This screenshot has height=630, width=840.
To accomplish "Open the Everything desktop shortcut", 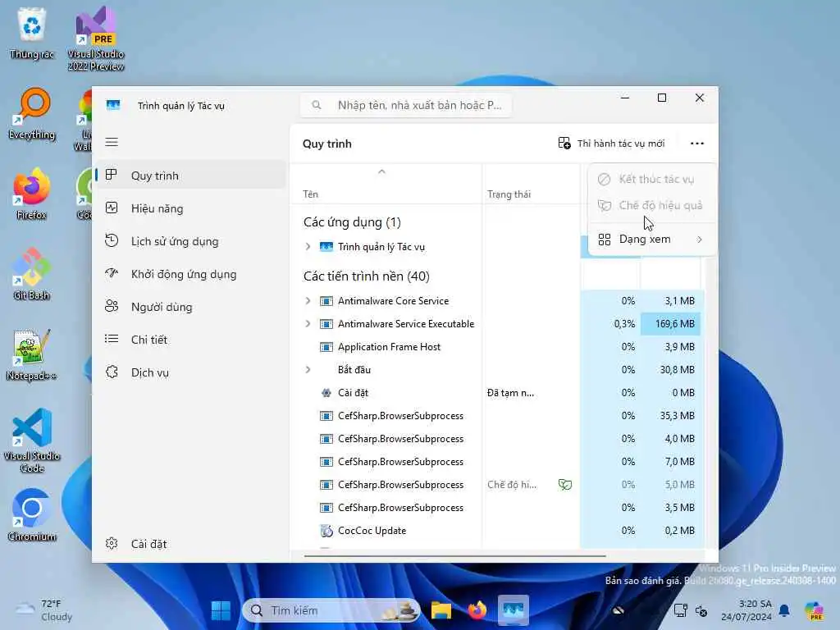I will [x=32, y=114].
